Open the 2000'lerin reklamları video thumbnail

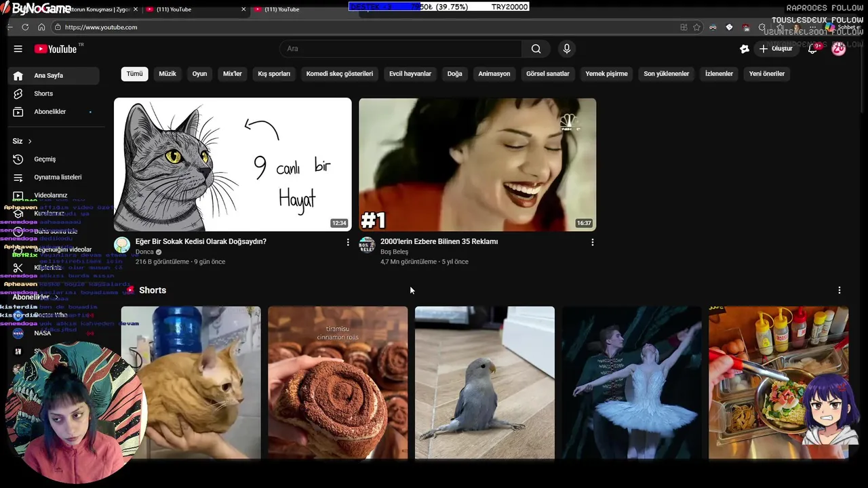pyautogui.click(x=477, y=165)
